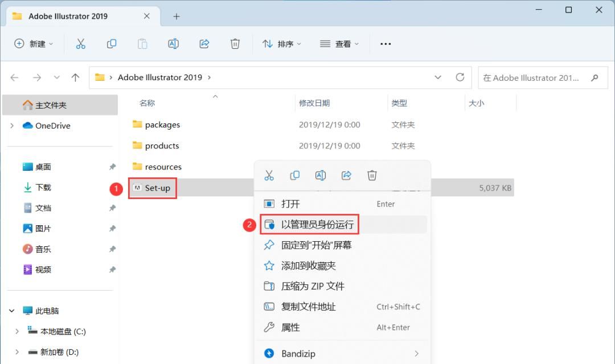Cut the selection using the toolbar scissors icon
615x364 pixels.
tap(81, 44)
